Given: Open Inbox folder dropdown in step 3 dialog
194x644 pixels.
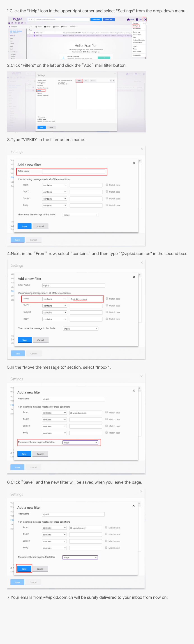Looking at the screenshot, I should click(x=81, y=215).
